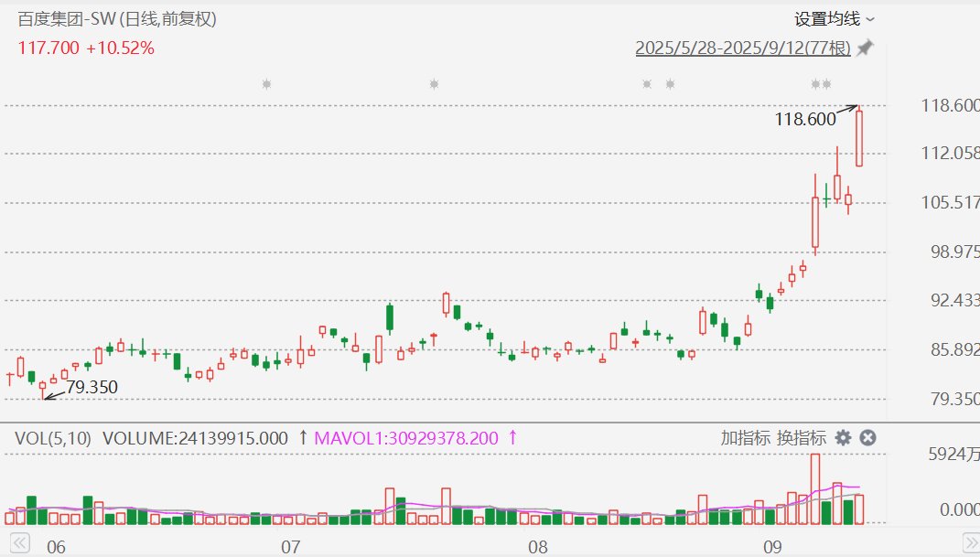Click the +10.52% change percentage
The width and height of the screenshot is (980, 557).
tap(120, 48)
